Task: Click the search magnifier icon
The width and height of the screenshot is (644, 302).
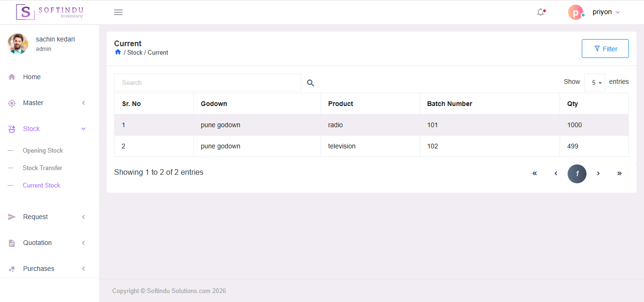Action: (310, 82)
